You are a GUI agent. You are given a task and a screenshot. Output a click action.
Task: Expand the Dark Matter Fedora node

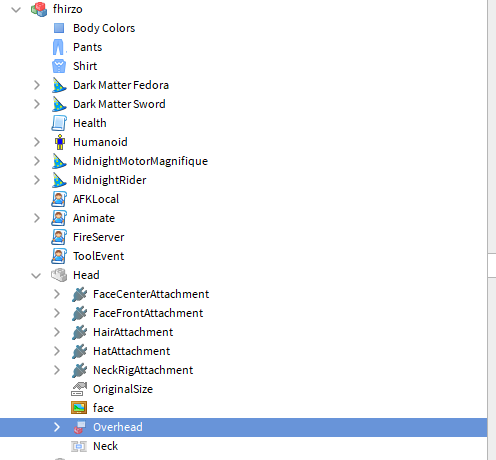coord(37,85)
